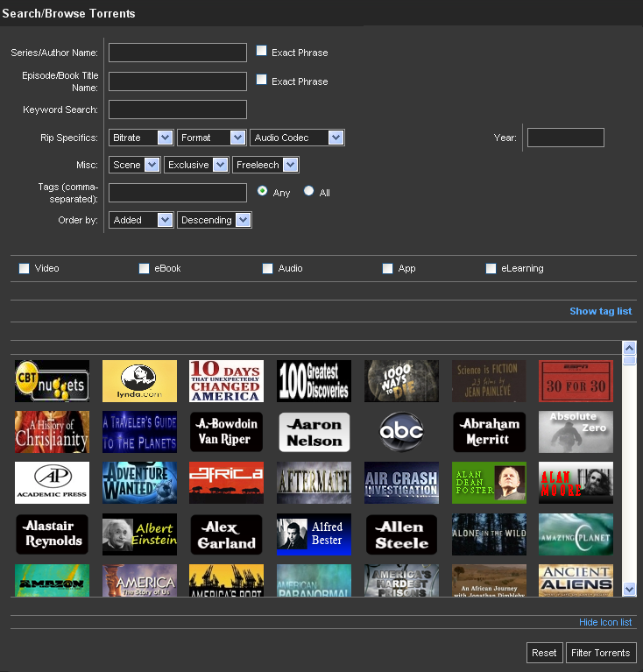Choose the Alone in the Wild icon

489,534
